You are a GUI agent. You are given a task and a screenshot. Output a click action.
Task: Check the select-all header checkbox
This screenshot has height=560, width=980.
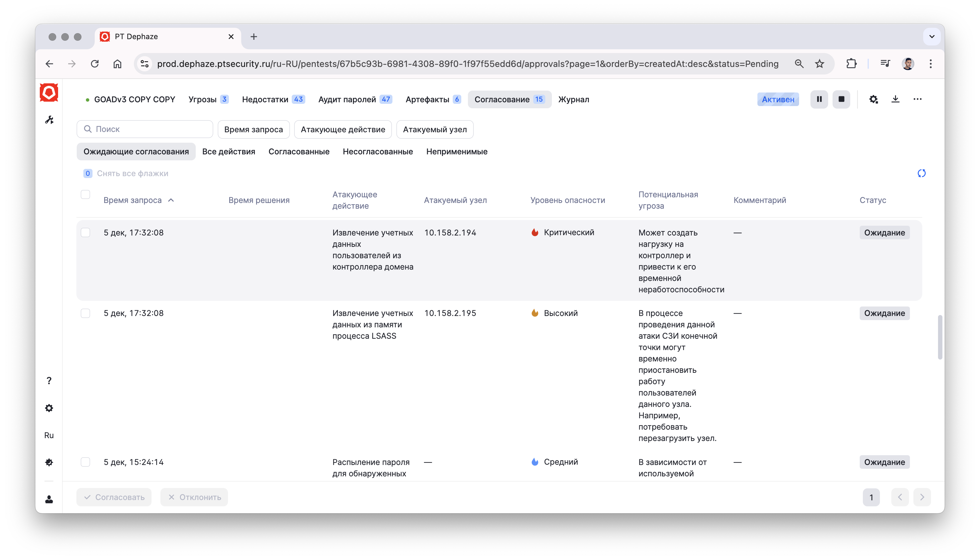pyautogui.click(x=85, y=195)
